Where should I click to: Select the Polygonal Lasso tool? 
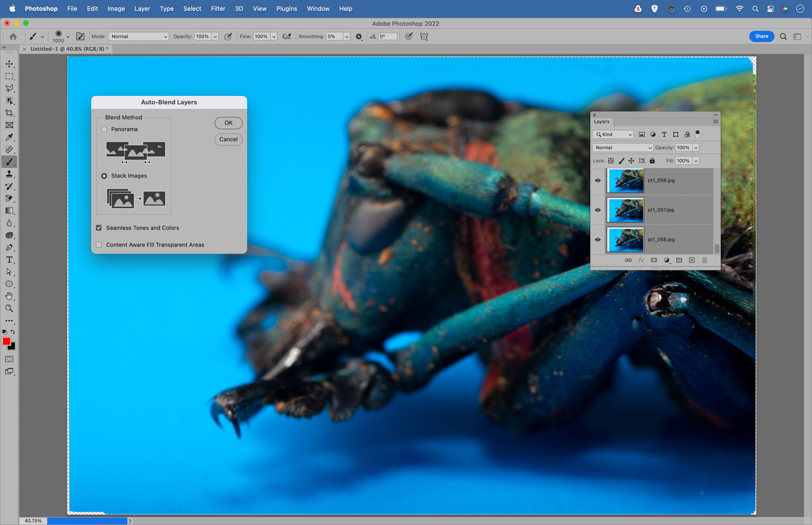click(9, 89)
